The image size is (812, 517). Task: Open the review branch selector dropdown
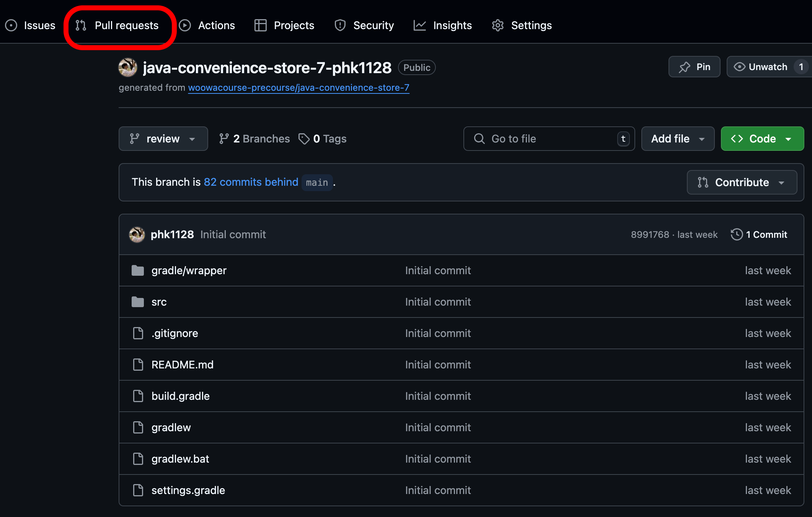163,139
